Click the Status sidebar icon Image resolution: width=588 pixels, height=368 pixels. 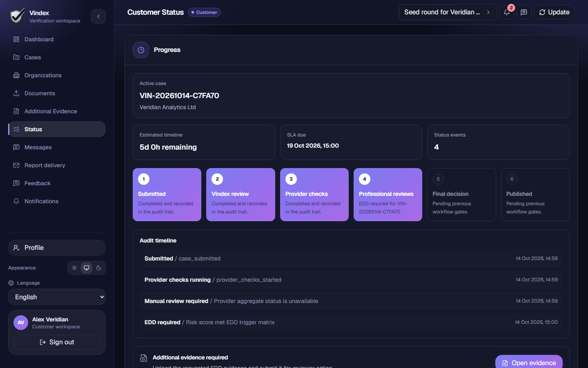(16, 129)
